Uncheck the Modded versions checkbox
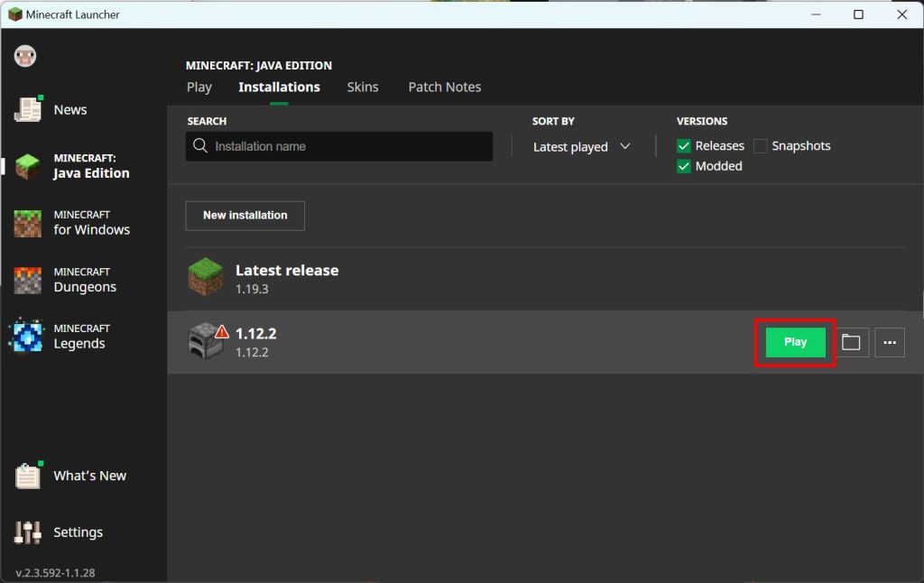Image resolution: width=924 pixels, height=583 pixels. tap(684, 166)
